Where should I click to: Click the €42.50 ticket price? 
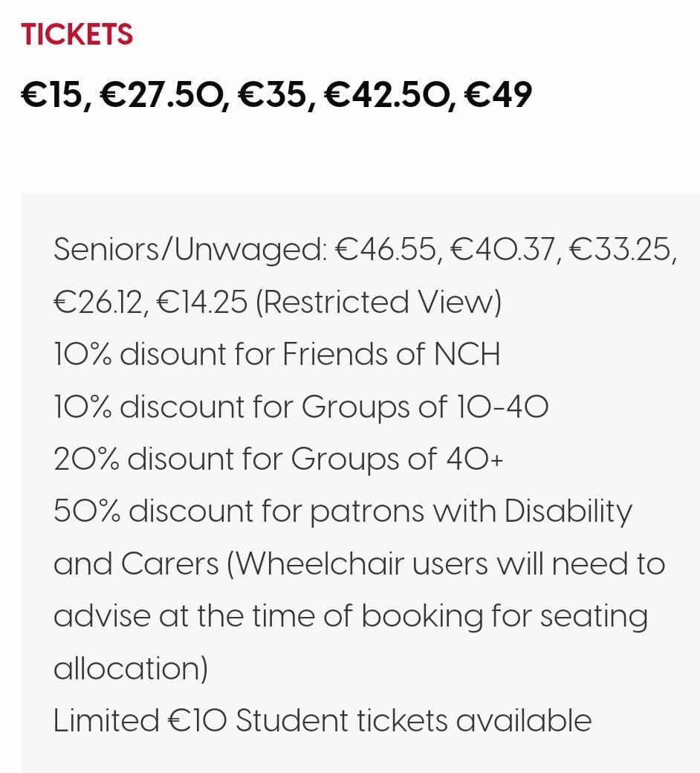tap(386, 94)
